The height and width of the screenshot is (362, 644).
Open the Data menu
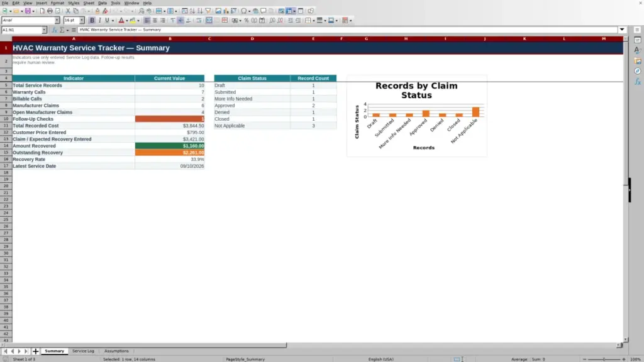point(103,3)
